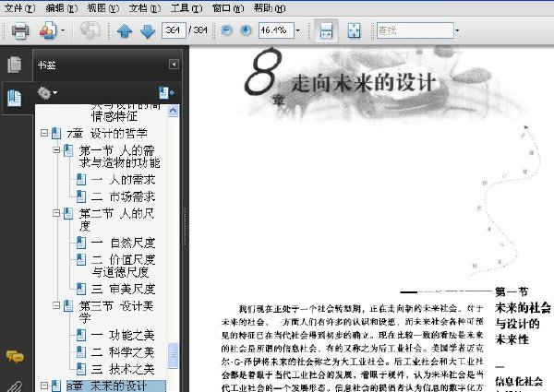Screen dimensions: 554x392
Task: Select bookmark 二 价值尺度与道德尺度
Action: 123,266
